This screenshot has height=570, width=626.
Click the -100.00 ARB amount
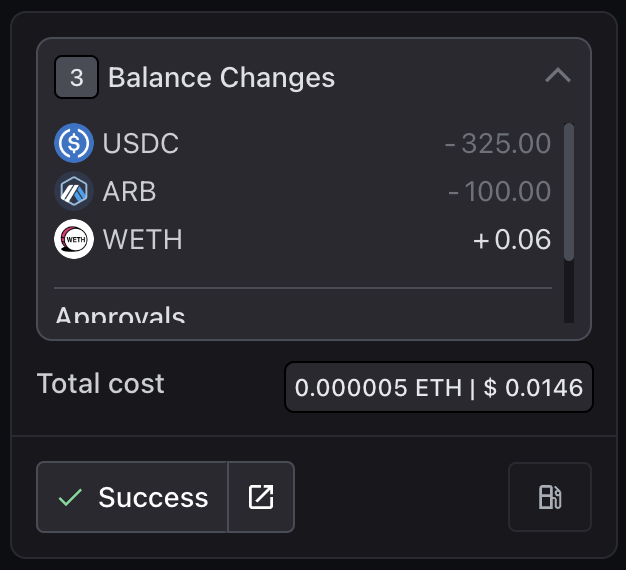(499, 192)
